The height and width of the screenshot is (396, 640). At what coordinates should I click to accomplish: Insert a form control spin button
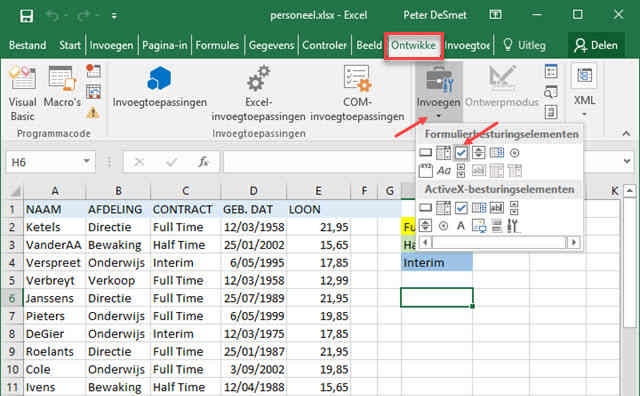[x=478, y=153]
